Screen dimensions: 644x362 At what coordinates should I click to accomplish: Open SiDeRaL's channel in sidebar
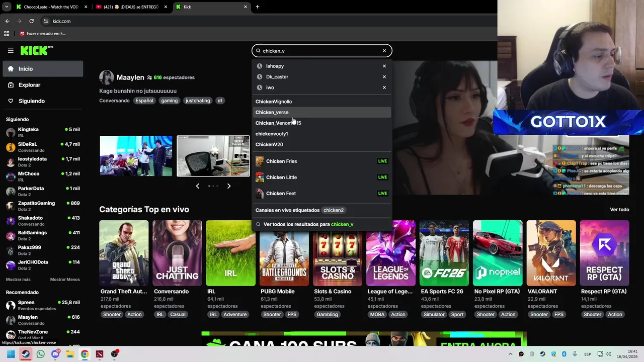pos(43,147)
